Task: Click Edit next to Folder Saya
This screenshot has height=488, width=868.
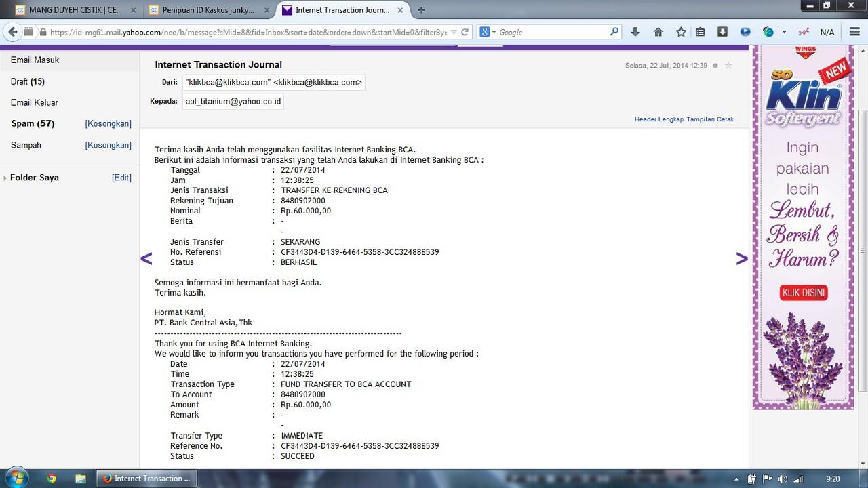Action: 121,178
